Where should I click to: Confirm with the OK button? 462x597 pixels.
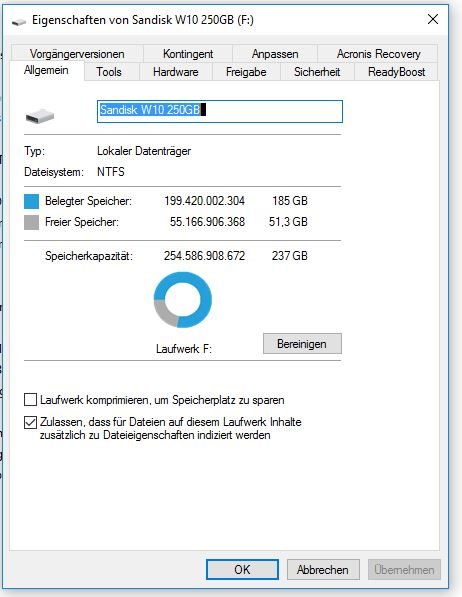tap(242, 570)
